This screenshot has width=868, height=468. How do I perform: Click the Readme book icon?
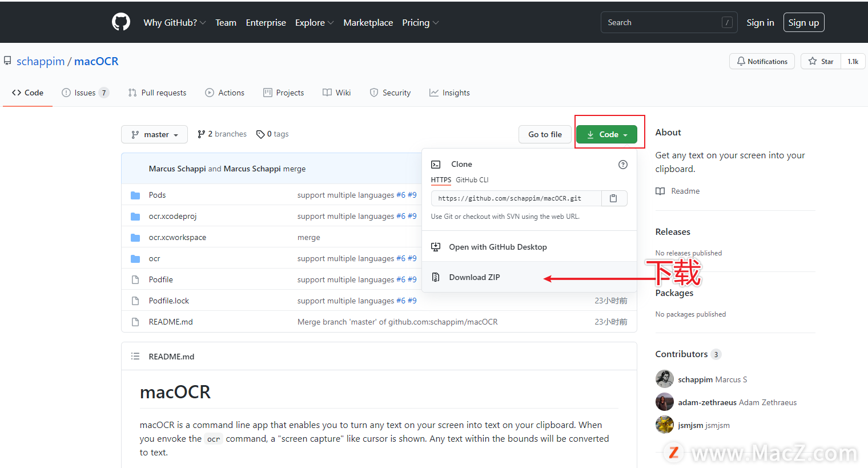coord(660,191)
